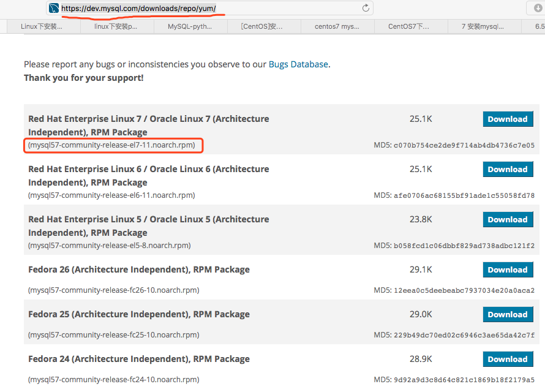Viewport: 545px width, 392px height.
Task: Download the Fedora 24 RPM package
Action: tap(508, 359)
